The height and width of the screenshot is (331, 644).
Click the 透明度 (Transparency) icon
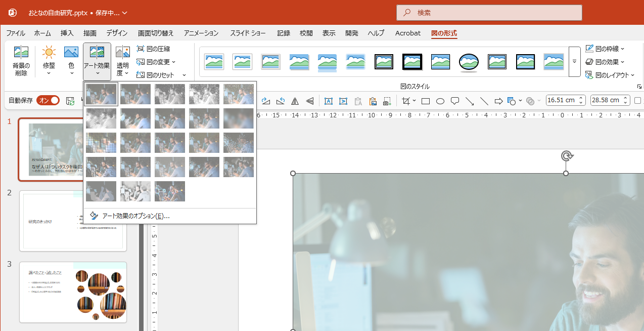[x=122, y=61]
